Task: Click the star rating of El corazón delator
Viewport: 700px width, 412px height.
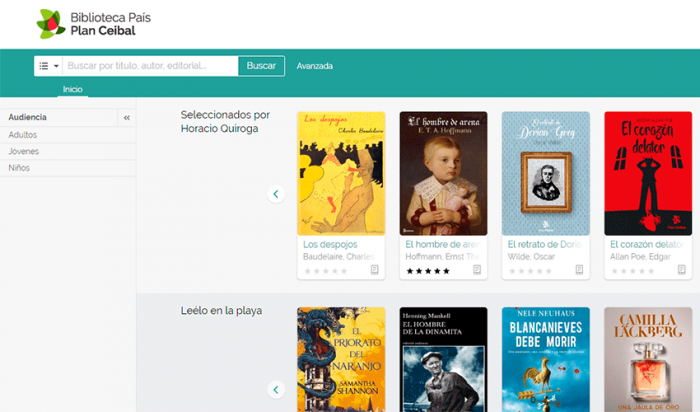Action: point(632,271)
